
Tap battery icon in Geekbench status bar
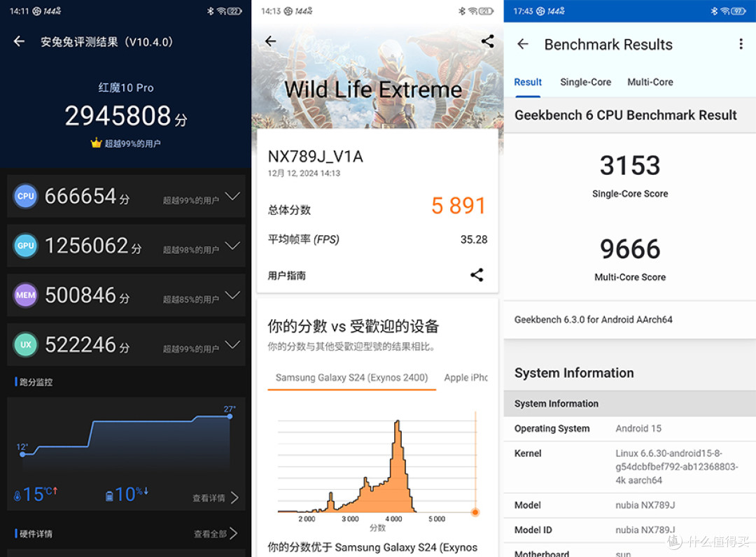[x=738, y=11]
